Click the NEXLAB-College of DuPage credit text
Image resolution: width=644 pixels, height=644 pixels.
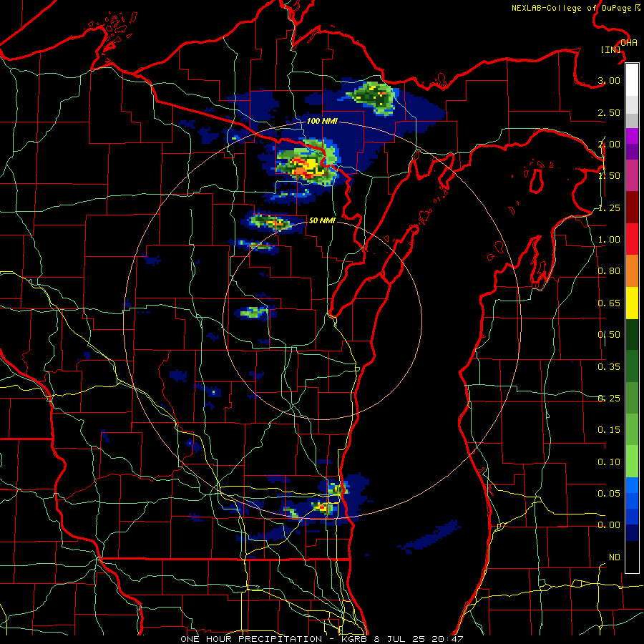[x=575, y=8]
